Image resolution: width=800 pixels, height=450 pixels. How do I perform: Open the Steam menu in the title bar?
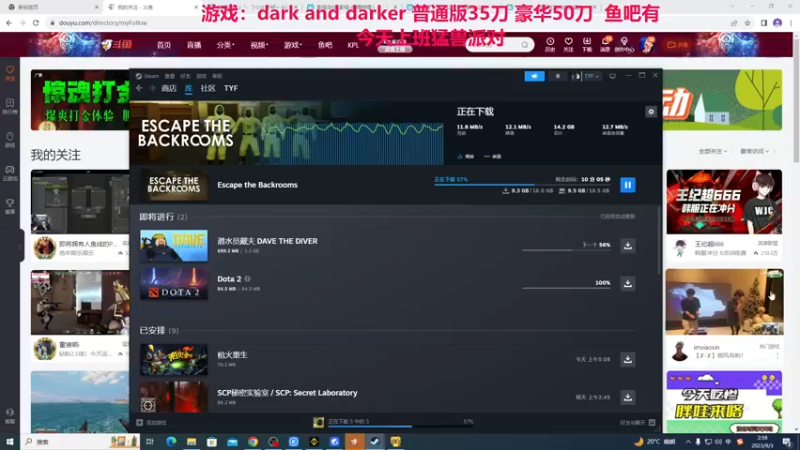[148, 76]
